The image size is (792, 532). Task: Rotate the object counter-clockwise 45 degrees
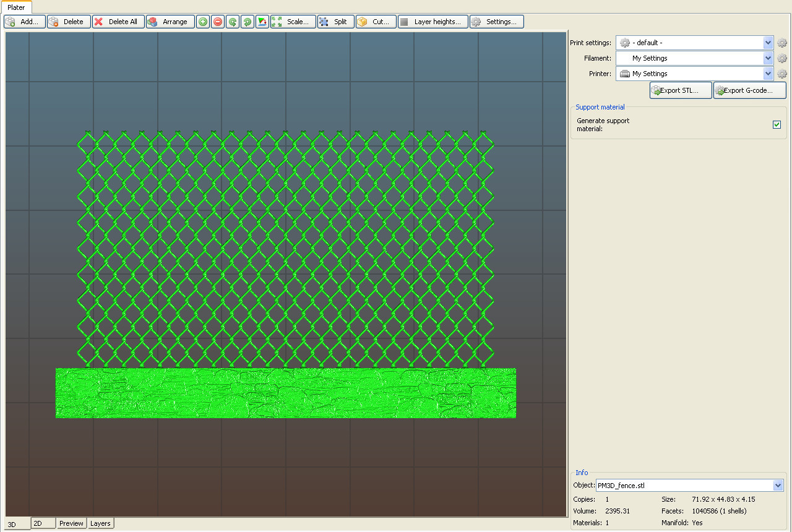coord(232,21)
